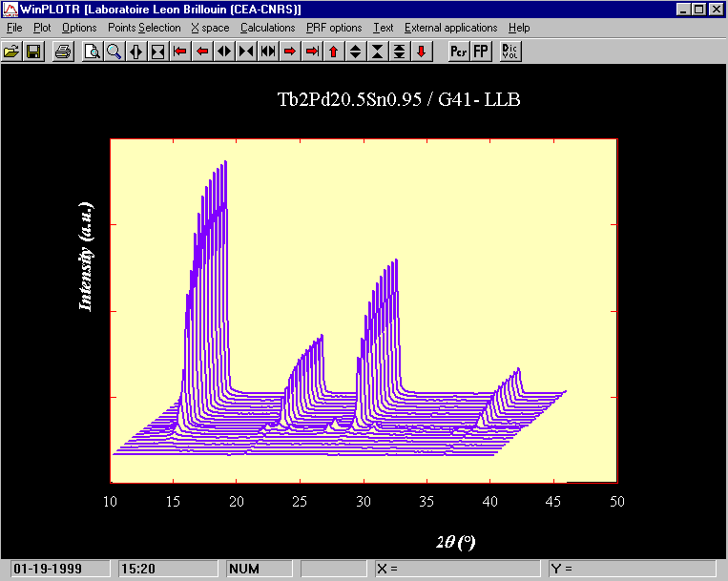Click the x-axis tick label 30

(x=364, y=502)
